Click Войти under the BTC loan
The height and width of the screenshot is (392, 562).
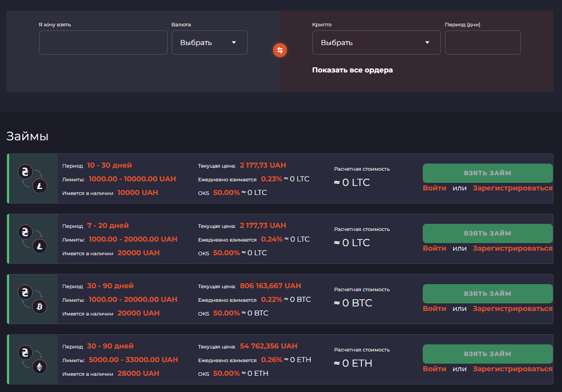coord(434,308)
